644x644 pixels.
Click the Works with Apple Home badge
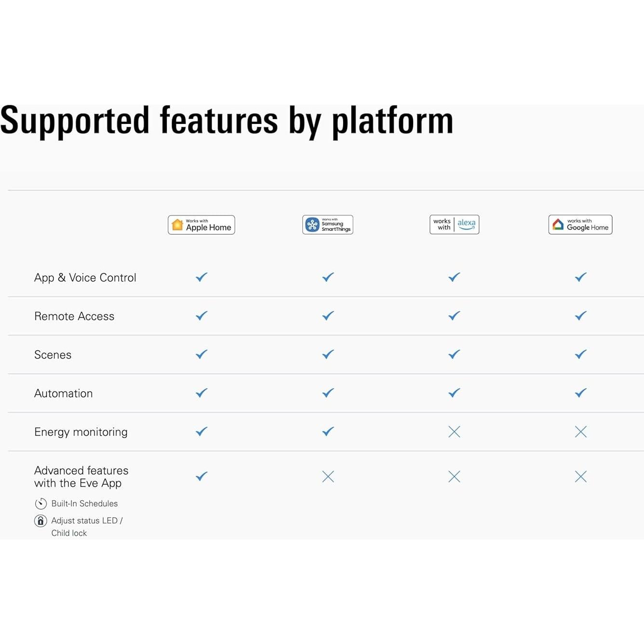point(201,225)
